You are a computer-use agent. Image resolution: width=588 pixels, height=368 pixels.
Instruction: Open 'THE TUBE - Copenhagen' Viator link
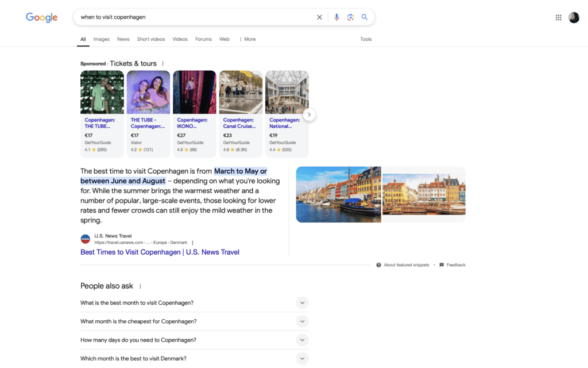pos(148,123)
